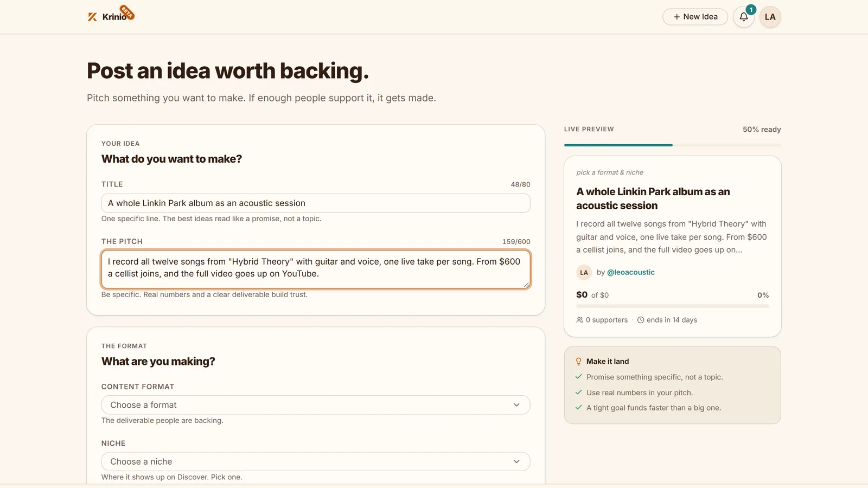868x488 pixels.
Task: Open the @leoacoustic profile link
Action: (631, 272)
